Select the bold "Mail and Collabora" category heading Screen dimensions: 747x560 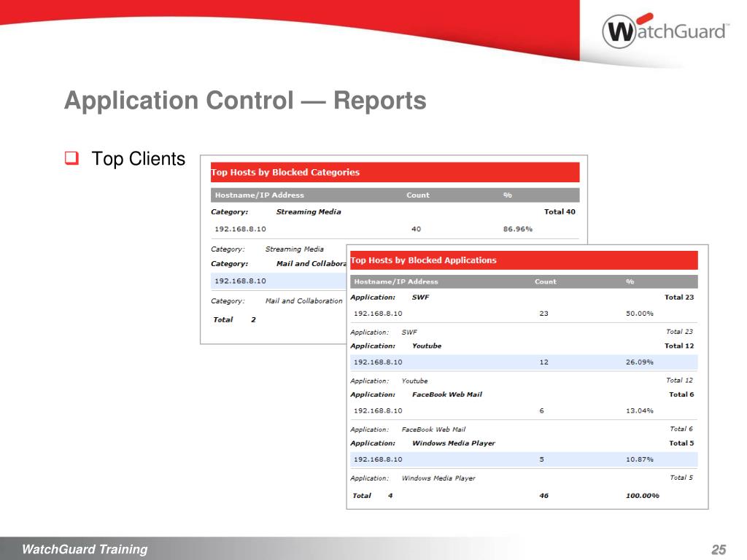(311, 264)
